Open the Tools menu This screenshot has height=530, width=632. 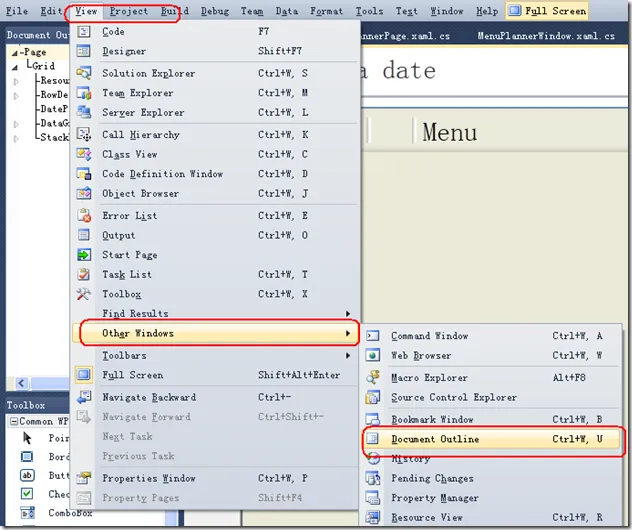point(369,11)
